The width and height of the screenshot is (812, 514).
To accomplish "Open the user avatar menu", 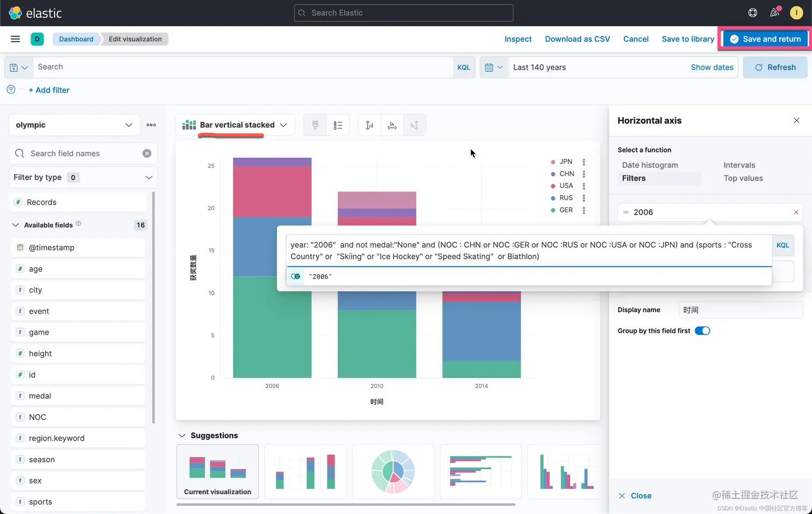I will [796, 13].
